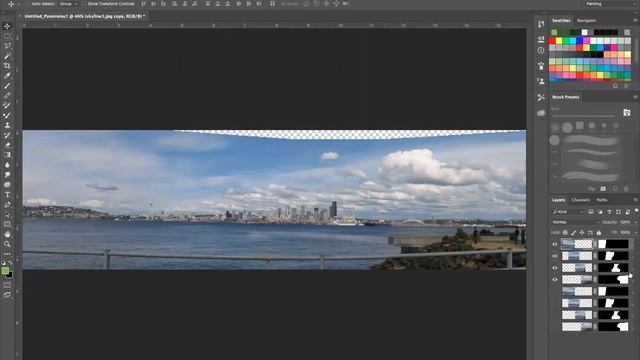
Task: Filter layers by shape layers icon
Action: (x=618, y=211)
